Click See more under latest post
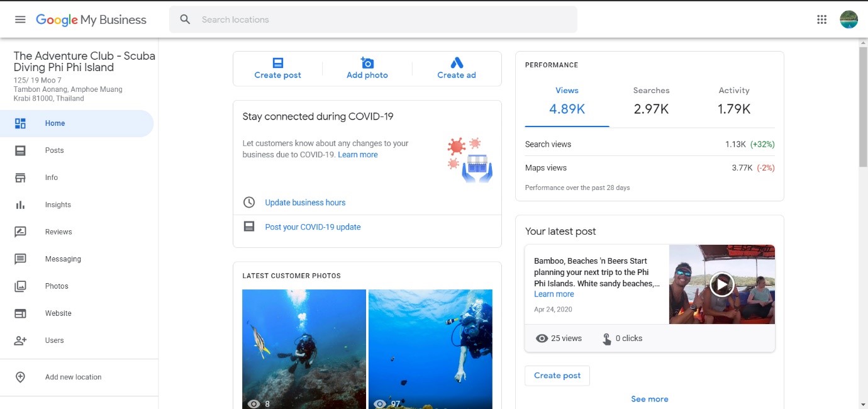Image resolution: width=868 pixels, height=409 pixels. [x=649, y=399]
